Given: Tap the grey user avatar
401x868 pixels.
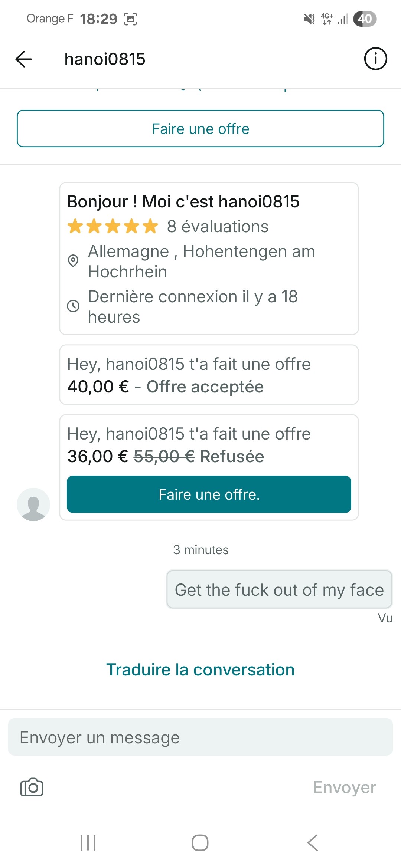Looking at the screenshot, I should tap(33, 504).
